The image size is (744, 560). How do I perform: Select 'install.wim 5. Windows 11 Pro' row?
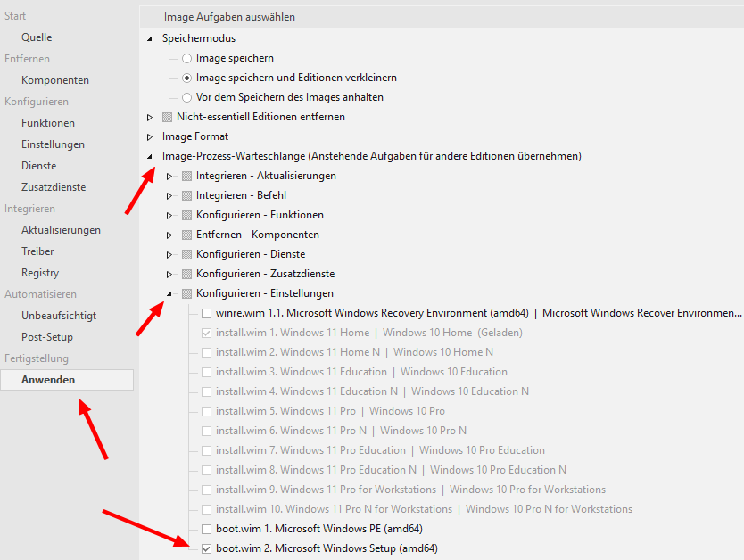point(330,411)
